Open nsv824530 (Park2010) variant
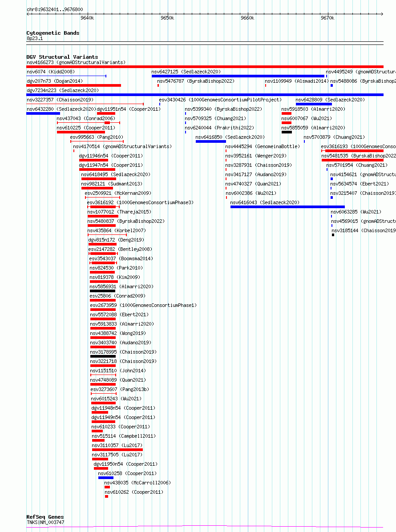Screen dimensions: 396x532 (x=117, y=268)
